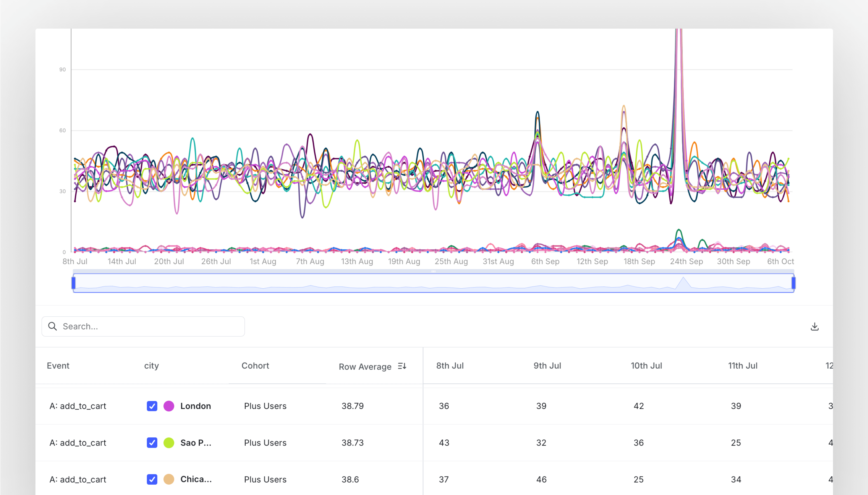The image size is (868, 495).
Task: Sort by the Row Average column header
Action: point(365,367)
